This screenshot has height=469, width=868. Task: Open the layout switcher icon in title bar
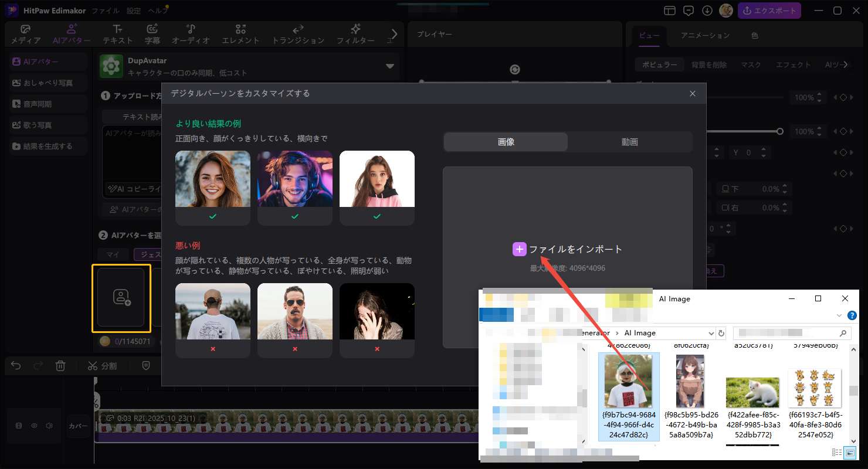coord(670,11)
